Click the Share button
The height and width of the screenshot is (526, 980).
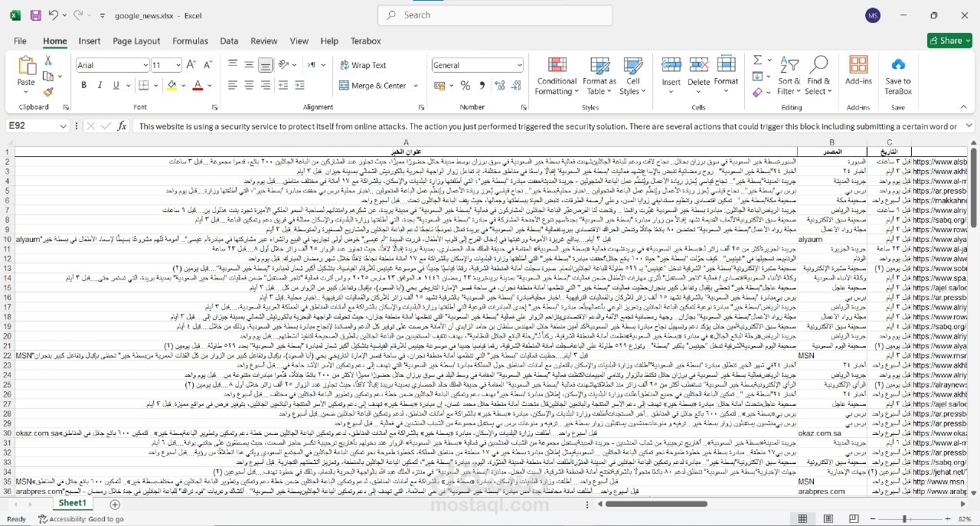click(x=949, y=41)
